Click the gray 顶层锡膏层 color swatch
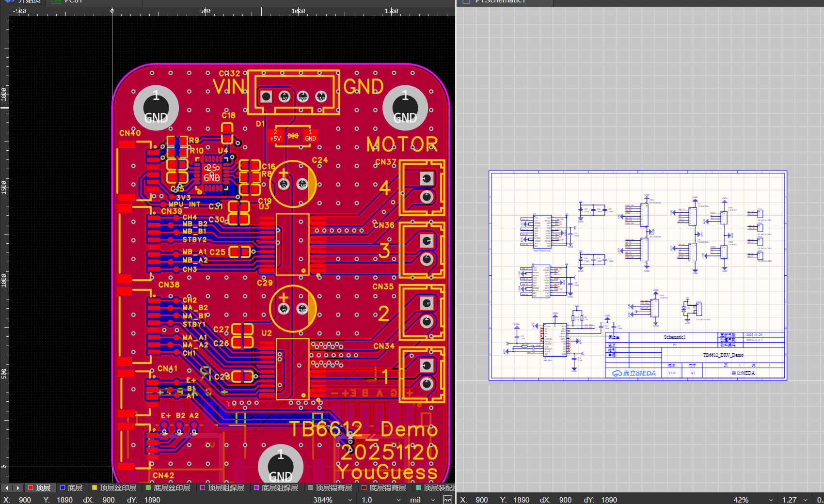The height and width of the screenshot is (504, 824). click(x=310, y=488)
